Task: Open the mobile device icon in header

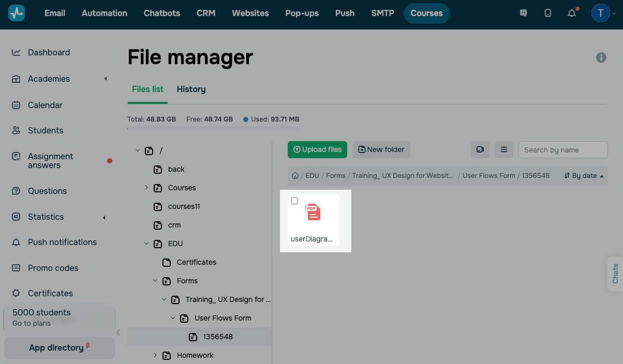Action: pos(548,13)
